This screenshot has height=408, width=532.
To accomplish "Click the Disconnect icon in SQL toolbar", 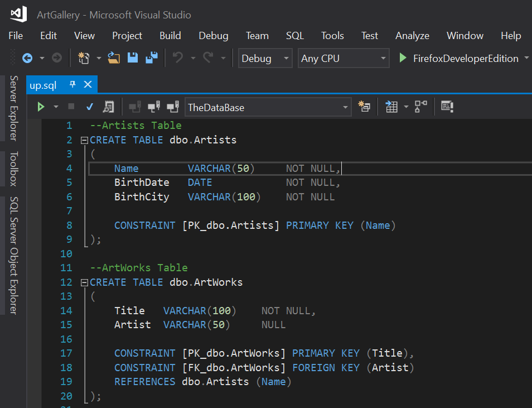I will click(x=154, y=107).
